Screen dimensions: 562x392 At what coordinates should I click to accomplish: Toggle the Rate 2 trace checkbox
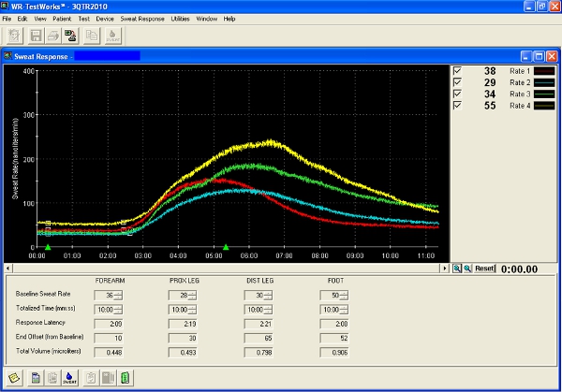(x=457, y=82)
